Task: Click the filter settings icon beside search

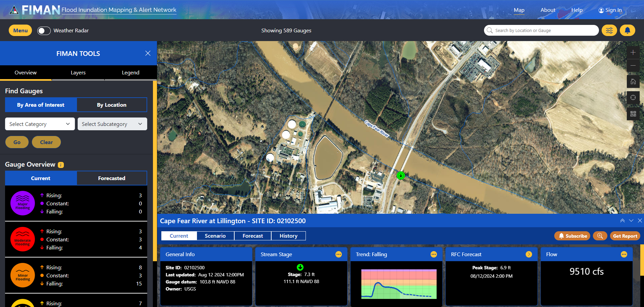Action: (x=609, y=30)
